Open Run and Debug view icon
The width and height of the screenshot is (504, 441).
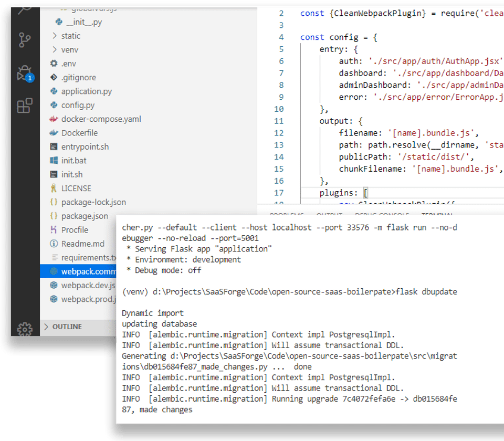pyautogui.click(x=25, y=73)
